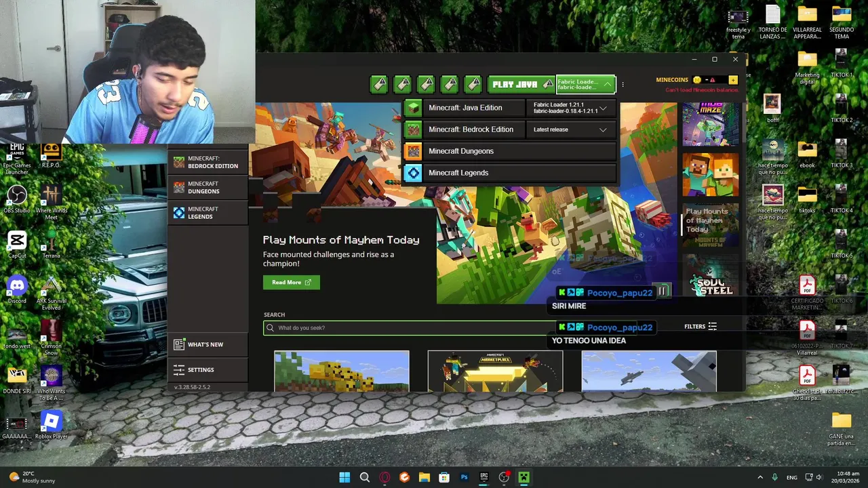Select the Terraria desktop icon
This screenshot has height=488, width=868.
point(51,245)
